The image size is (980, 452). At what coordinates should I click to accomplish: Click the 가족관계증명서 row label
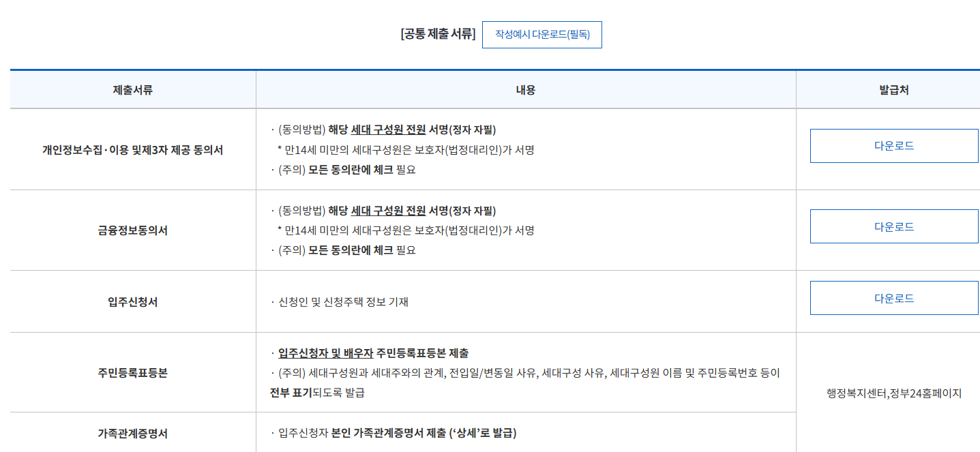click(x=133, y=433)
